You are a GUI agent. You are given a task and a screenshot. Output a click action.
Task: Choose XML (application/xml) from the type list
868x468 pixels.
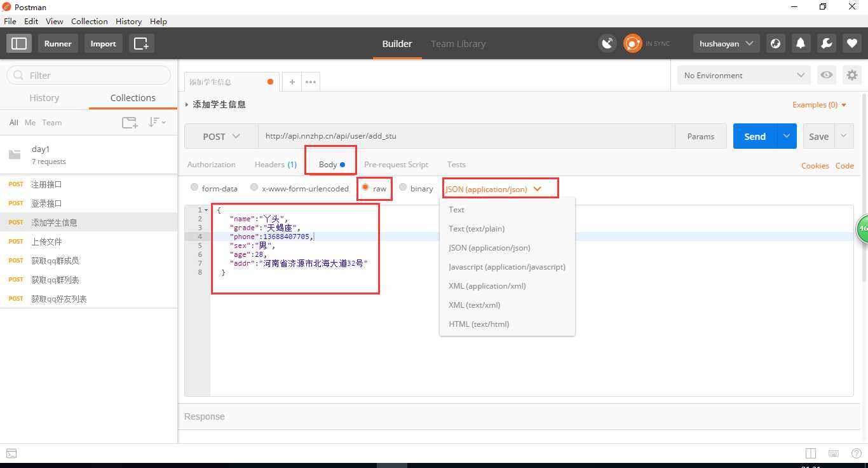coord(507,286)
